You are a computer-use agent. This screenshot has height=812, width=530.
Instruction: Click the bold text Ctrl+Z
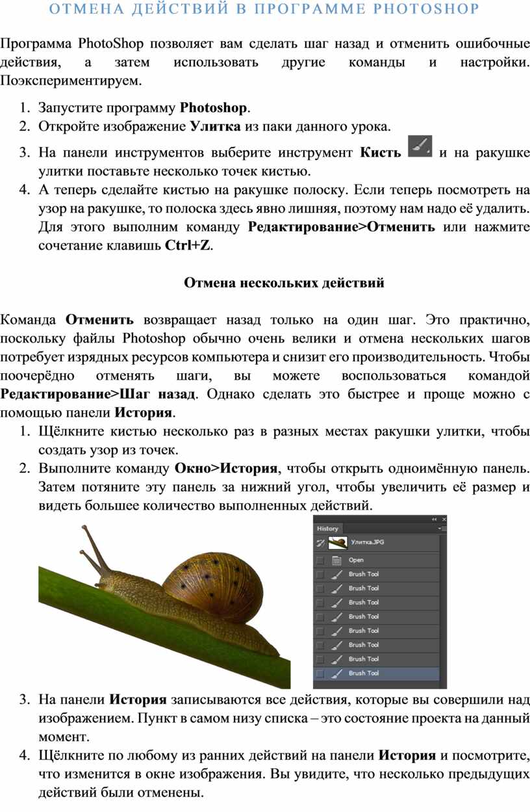coord(188,246)
